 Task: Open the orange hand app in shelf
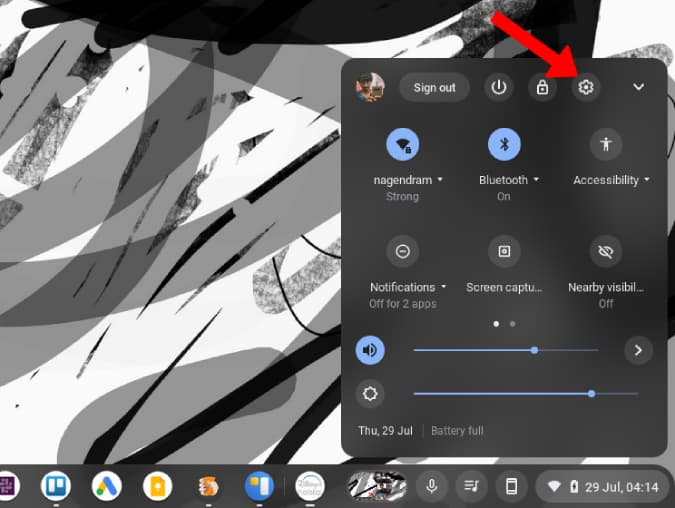pos(208,486)
